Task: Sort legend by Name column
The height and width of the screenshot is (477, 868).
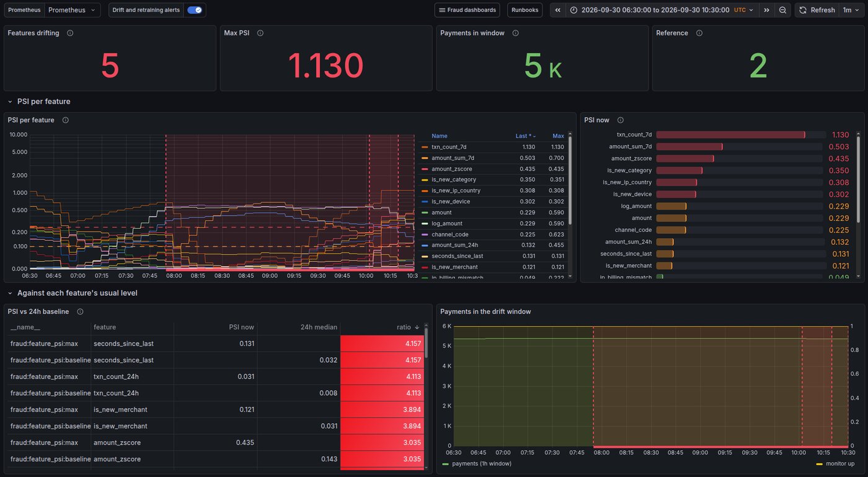Action: 440,136
